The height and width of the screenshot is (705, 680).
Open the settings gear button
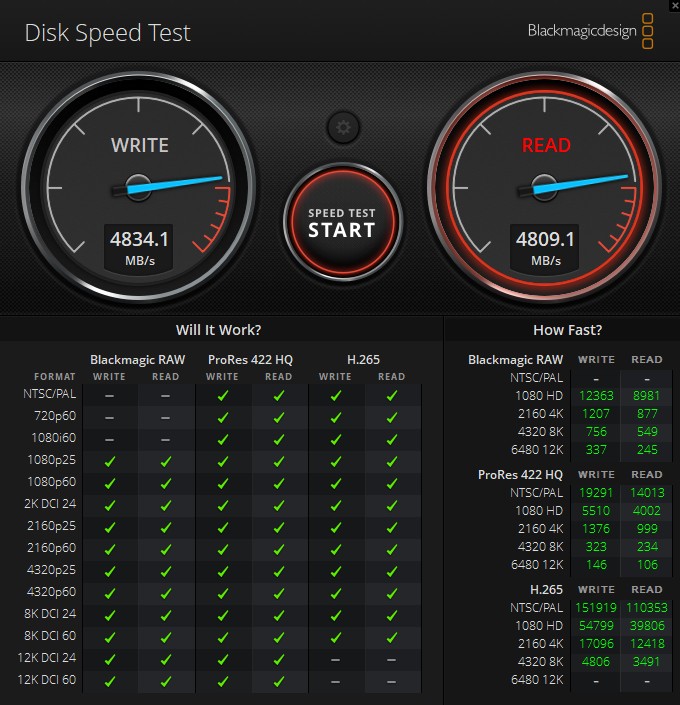[343, 128]
